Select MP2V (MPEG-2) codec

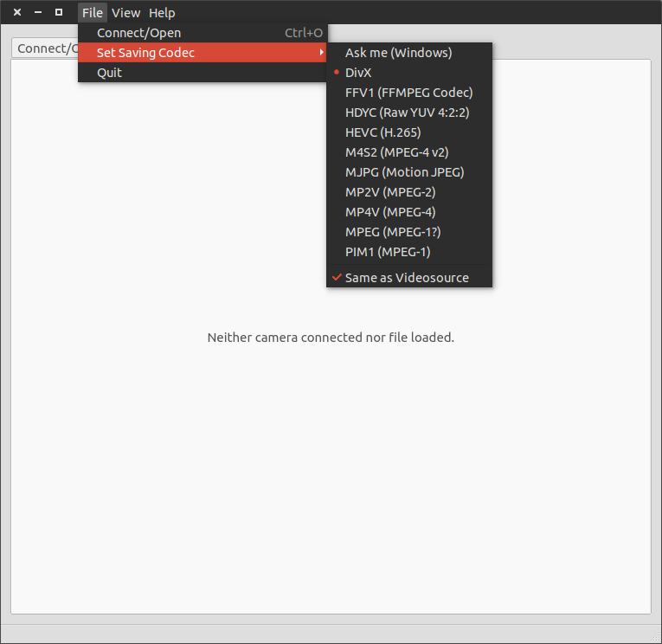coord(409,192)
